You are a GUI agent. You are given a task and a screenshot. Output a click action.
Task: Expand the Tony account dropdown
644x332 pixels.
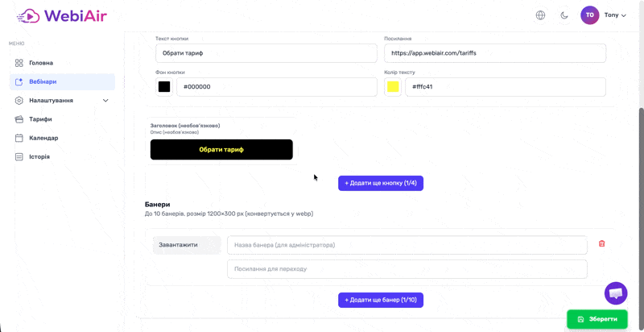coord(615,15)
